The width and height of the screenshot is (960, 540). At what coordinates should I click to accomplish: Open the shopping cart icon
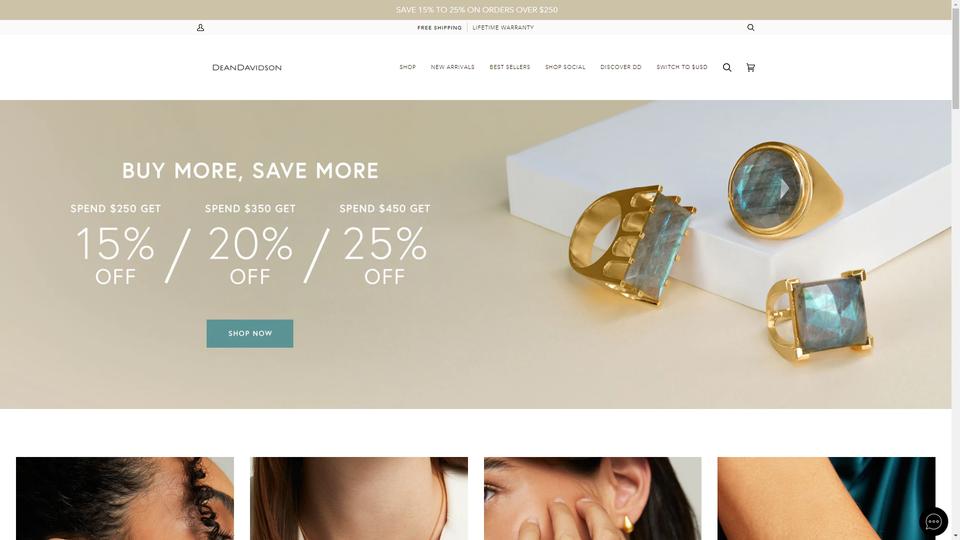[x=751, y=67]
